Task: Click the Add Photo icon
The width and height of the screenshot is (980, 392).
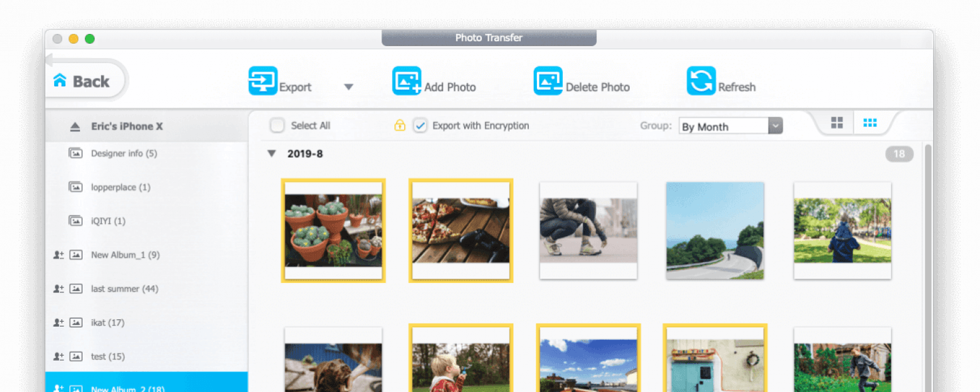Action: [x=407, y=81]
